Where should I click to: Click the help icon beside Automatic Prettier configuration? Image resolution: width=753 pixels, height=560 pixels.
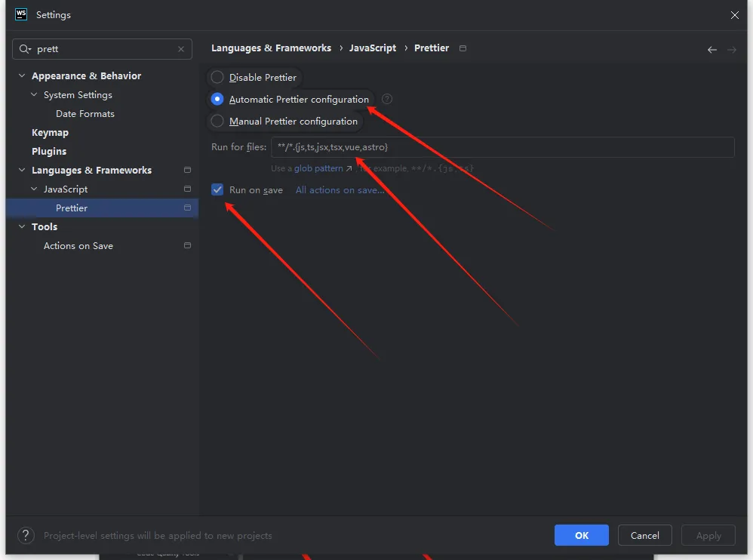pos(387,99)
